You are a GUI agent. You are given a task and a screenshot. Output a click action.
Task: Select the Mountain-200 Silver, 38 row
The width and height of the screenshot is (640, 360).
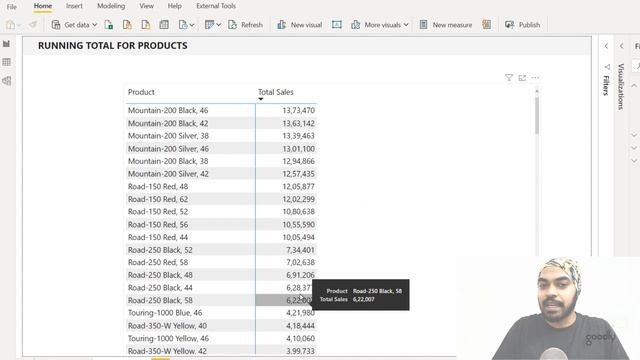(221, 136)
